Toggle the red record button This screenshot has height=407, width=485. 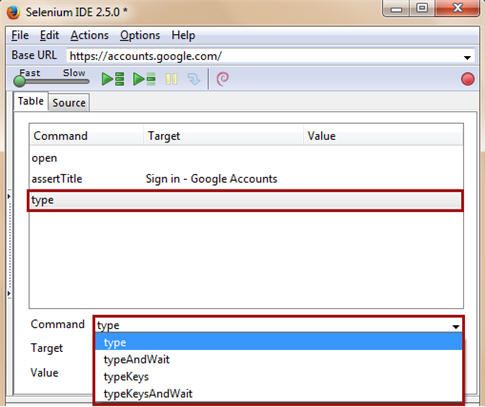[467, 79]
